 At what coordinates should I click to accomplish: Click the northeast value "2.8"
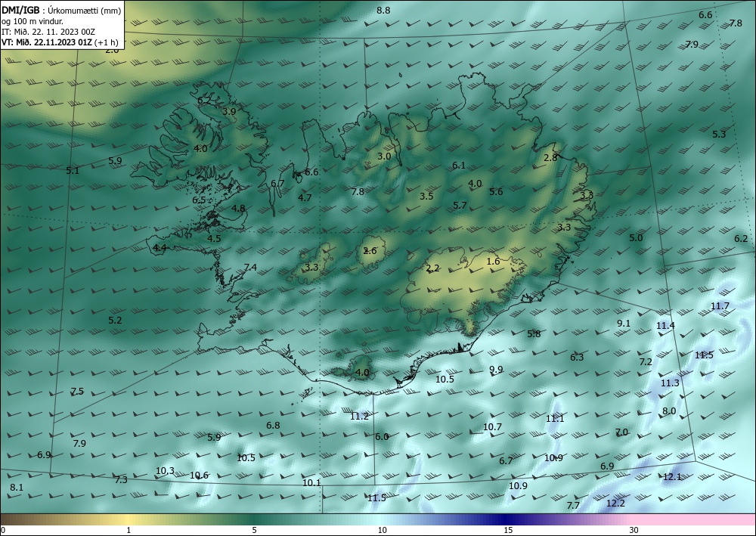[x=550, y=157]
